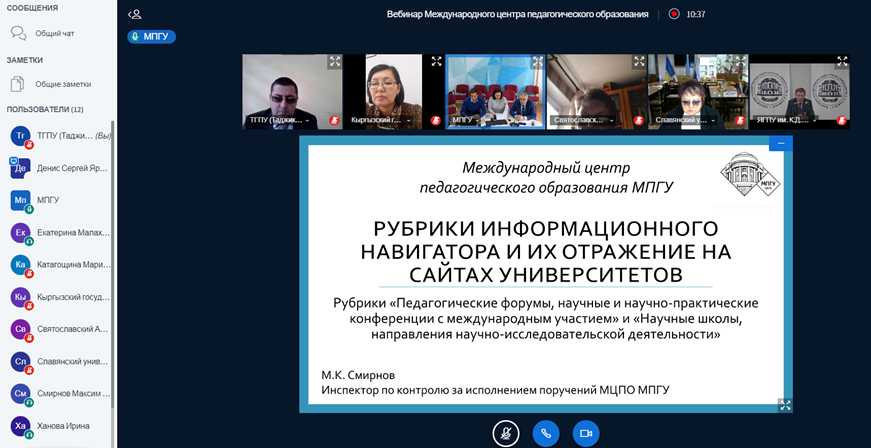Click Святославский webcam thumbnail
871x448 pixels.
point(597,92)
